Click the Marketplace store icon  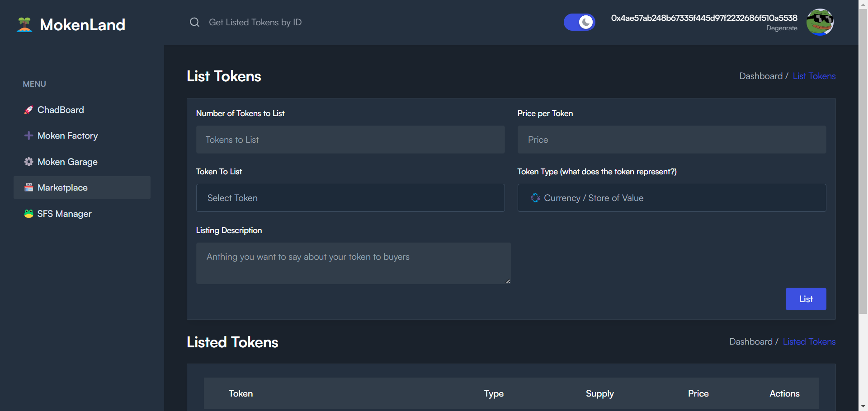[x=28, y=187]
